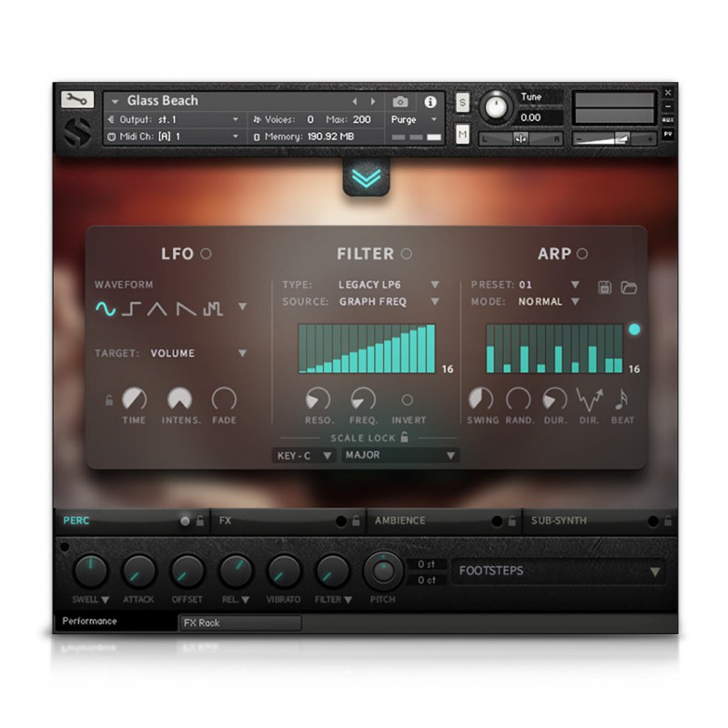Enable the FILTER section toggle
Image resolution: width=728 pixels, height=728 pixels.
406,254
